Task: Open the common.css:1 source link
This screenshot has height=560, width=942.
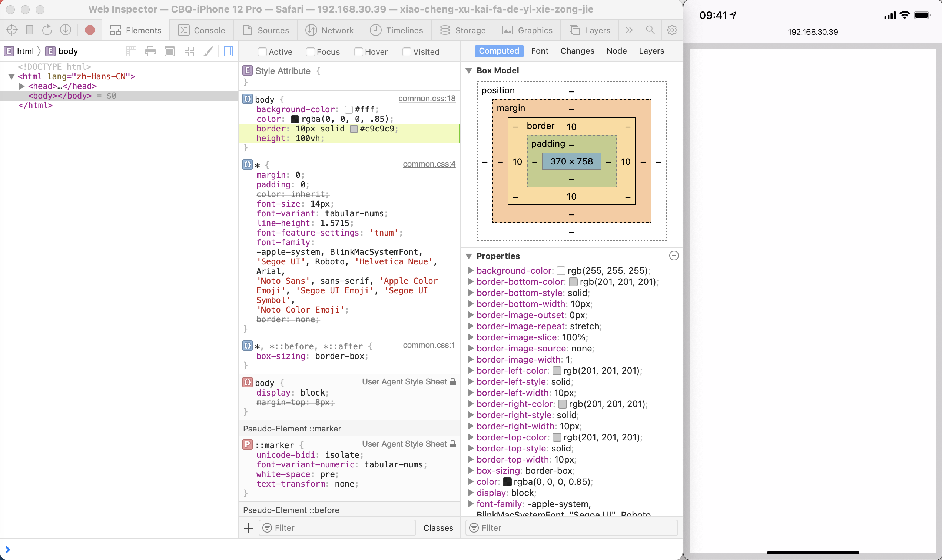Action: [429, 345]
